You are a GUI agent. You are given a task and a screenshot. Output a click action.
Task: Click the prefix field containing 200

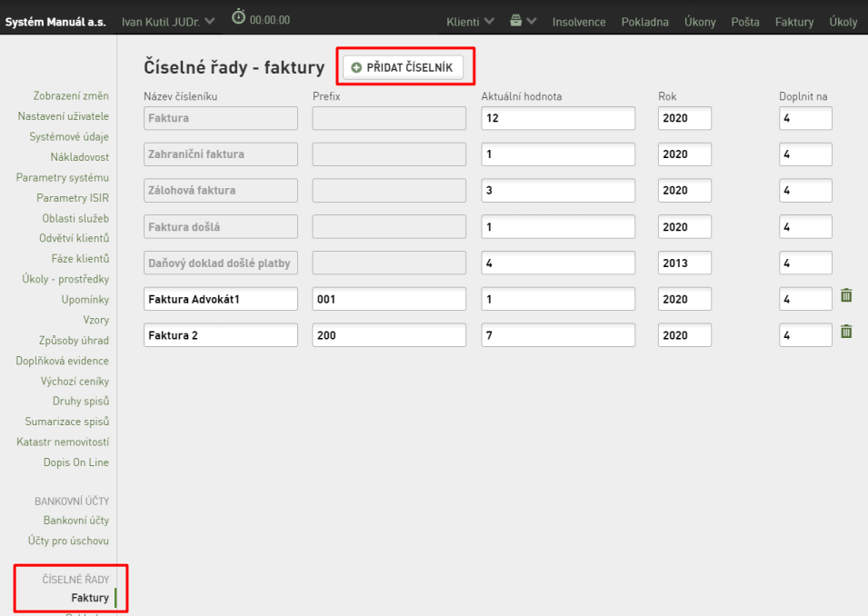[x=389, y=335]
